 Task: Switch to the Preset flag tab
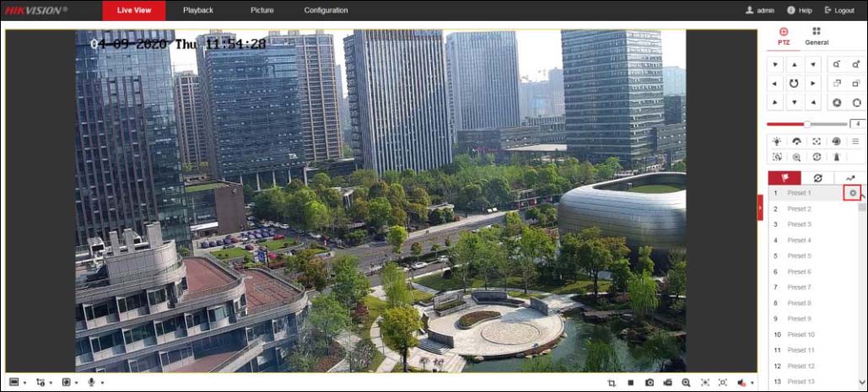point(784,178)
